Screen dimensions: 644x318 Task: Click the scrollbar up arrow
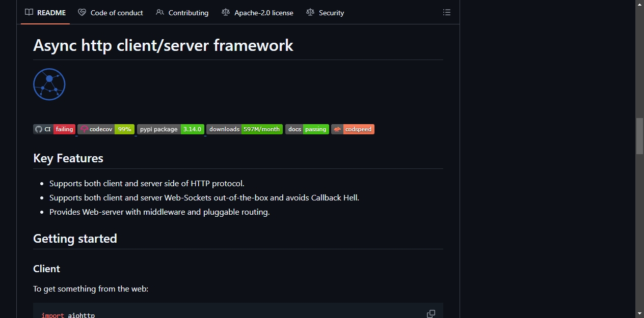639,4
